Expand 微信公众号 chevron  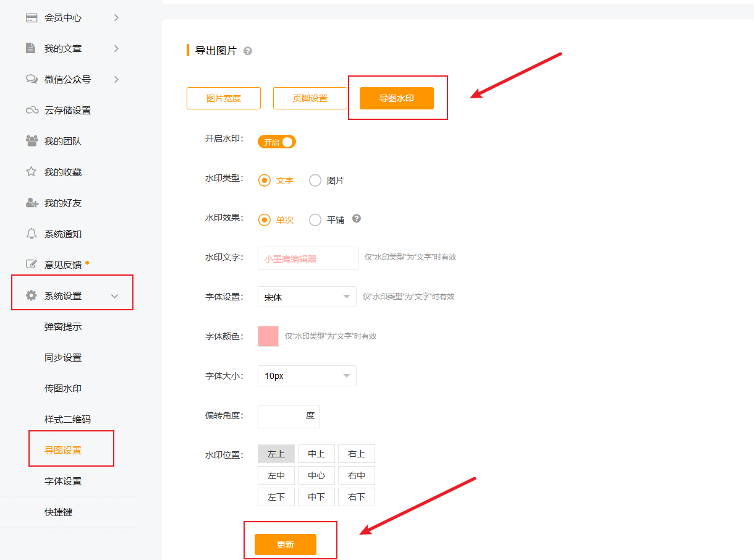[116, 79]
